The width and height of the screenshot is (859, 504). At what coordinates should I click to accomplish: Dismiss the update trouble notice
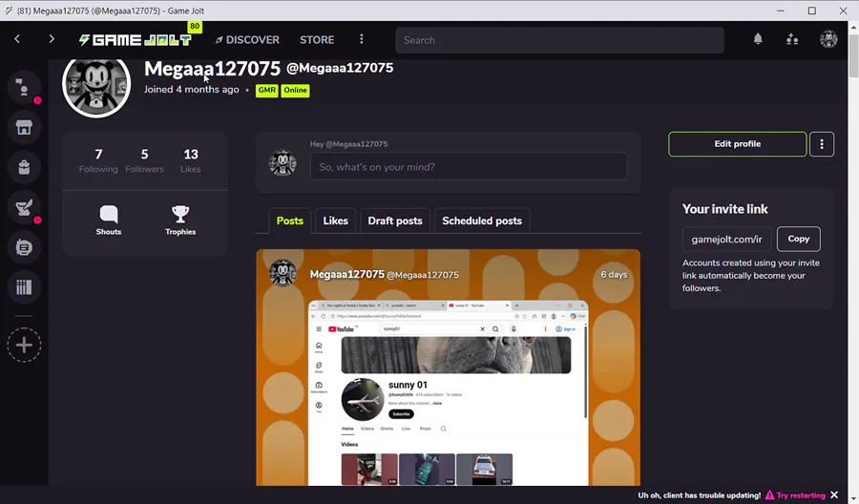click(x=834, y=494)
